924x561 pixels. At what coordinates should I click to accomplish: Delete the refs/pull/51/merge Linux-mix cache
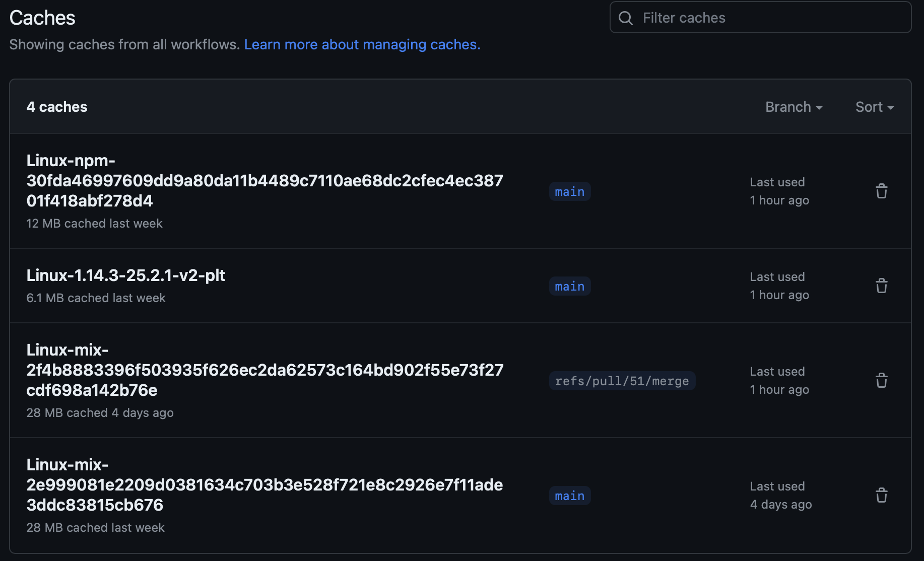tap(881, 381)
